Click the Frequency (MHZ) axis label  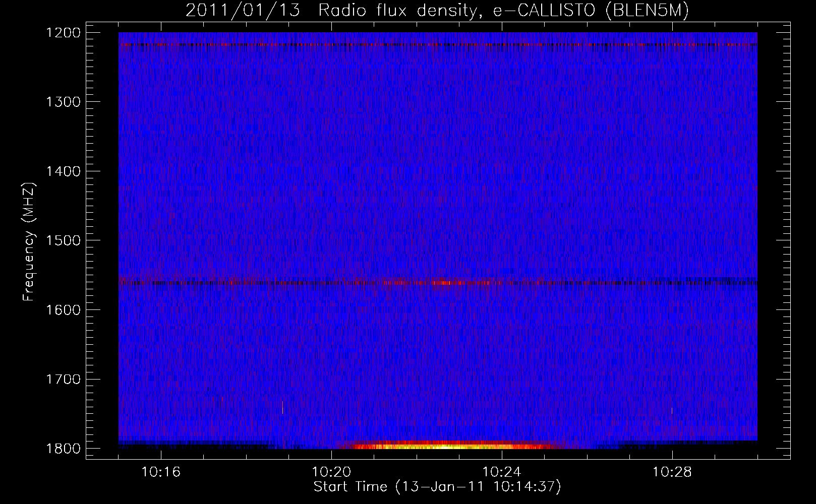[x=28, y=242]
